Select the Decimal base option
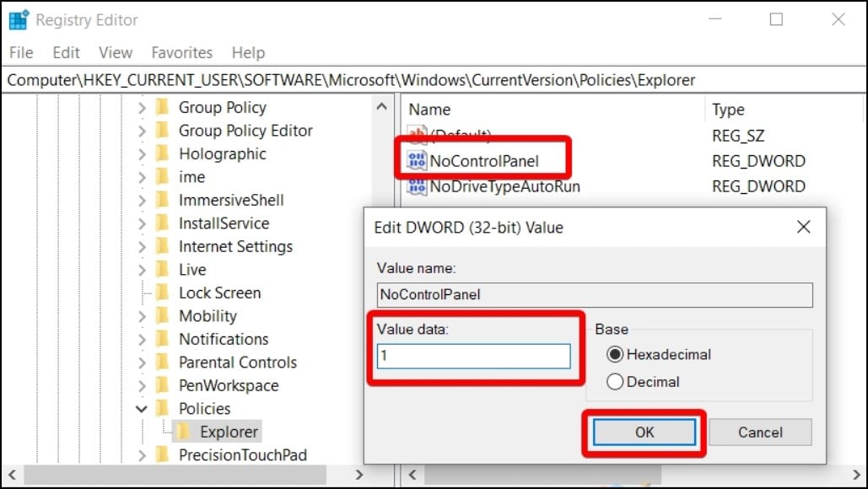Screen dimensions: 868x489 615,382
